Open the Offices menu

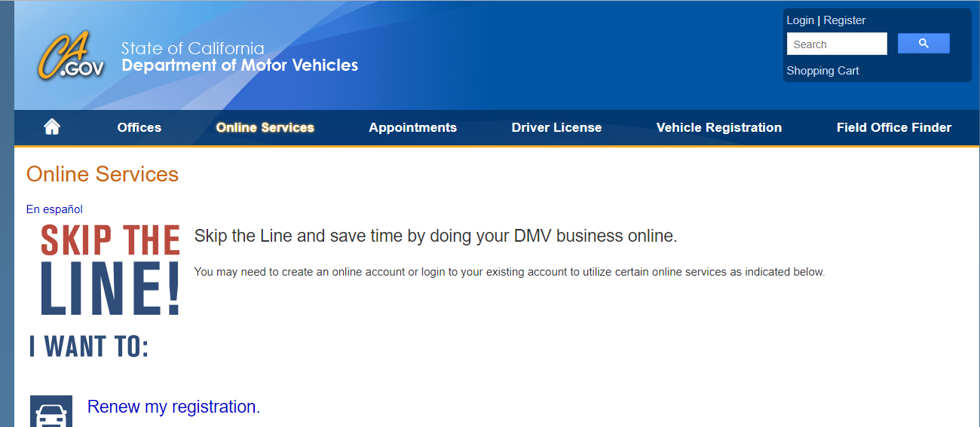[x=139, y=127]
